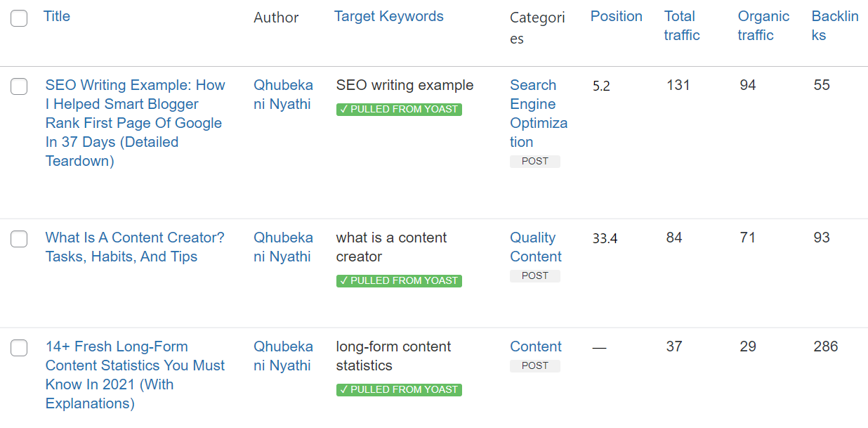Sort by Total traffic column
Image resolution: width=868 pixels, height=428 pixels.
click(x=681, y=25)
